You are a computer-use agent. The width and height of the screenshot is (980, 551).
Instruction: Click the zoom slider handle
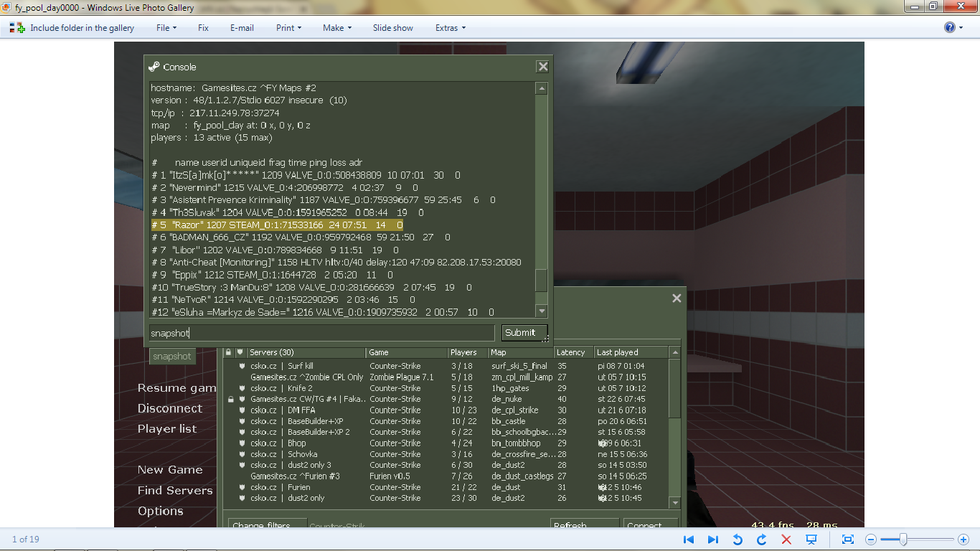click(x=903, y=540)
